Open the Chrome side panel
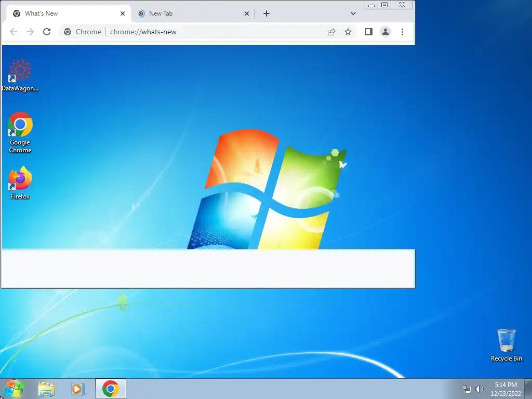 click(369, 32)
